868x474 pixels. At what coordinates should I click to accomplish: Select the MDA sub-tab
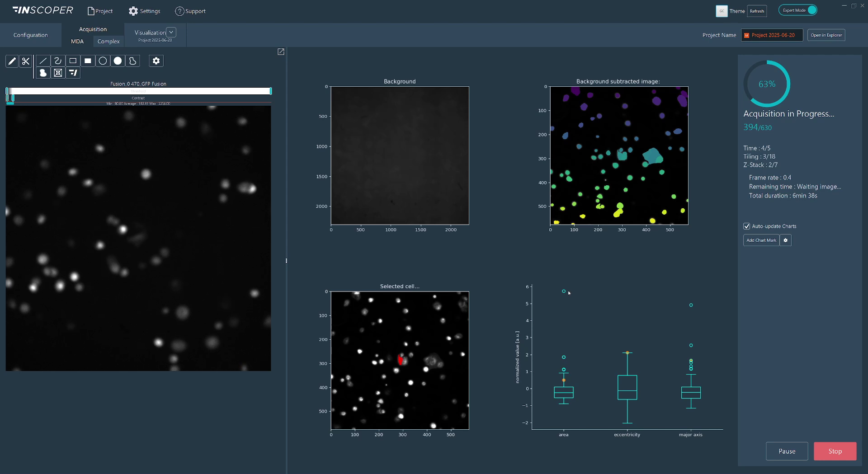[77, 42]
